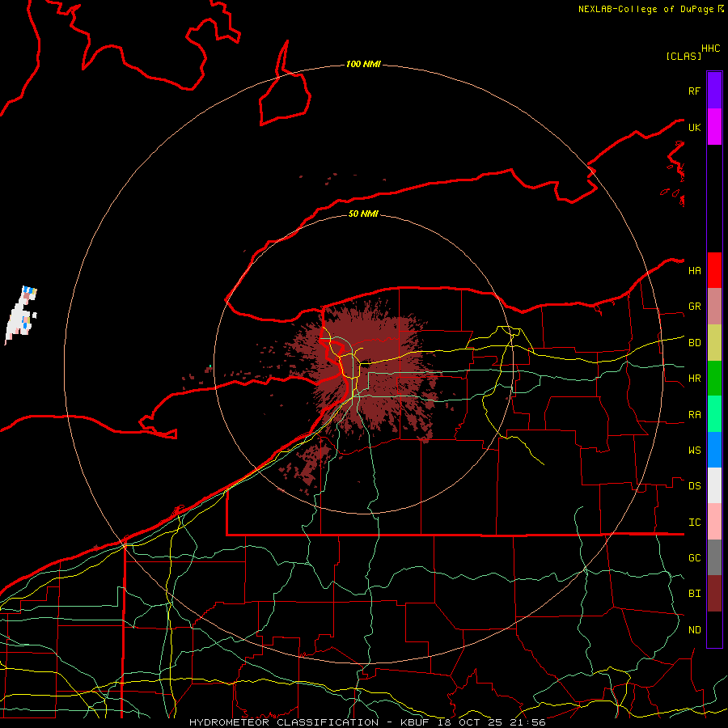Click the RA light green legend swatch
Image resolution: width=728 pixels, height=728 pixels.
pos(714,413)
